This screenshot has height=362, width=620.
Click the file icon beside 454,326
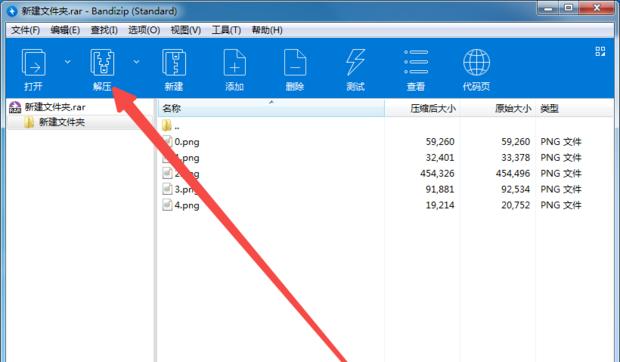point(167,173)
